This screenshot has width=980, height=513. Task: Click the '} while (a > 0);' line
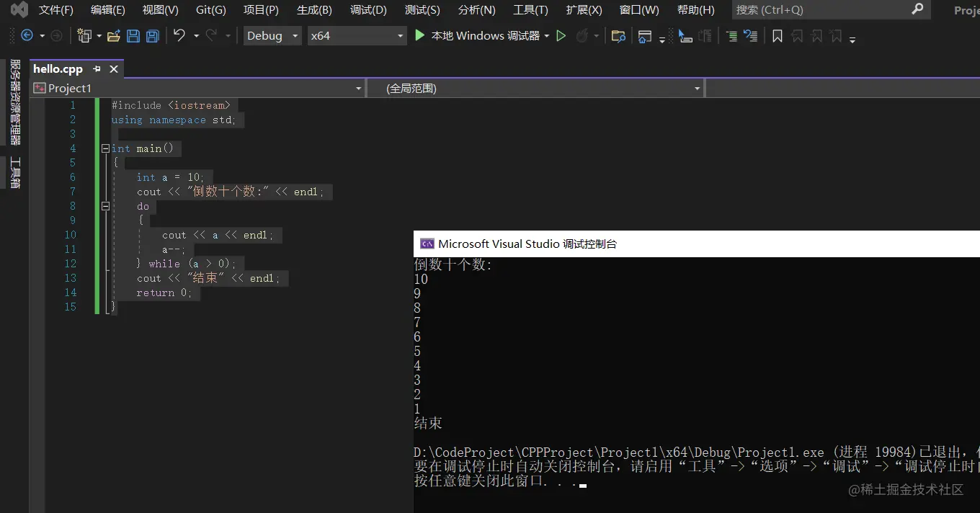click(186, 264)
